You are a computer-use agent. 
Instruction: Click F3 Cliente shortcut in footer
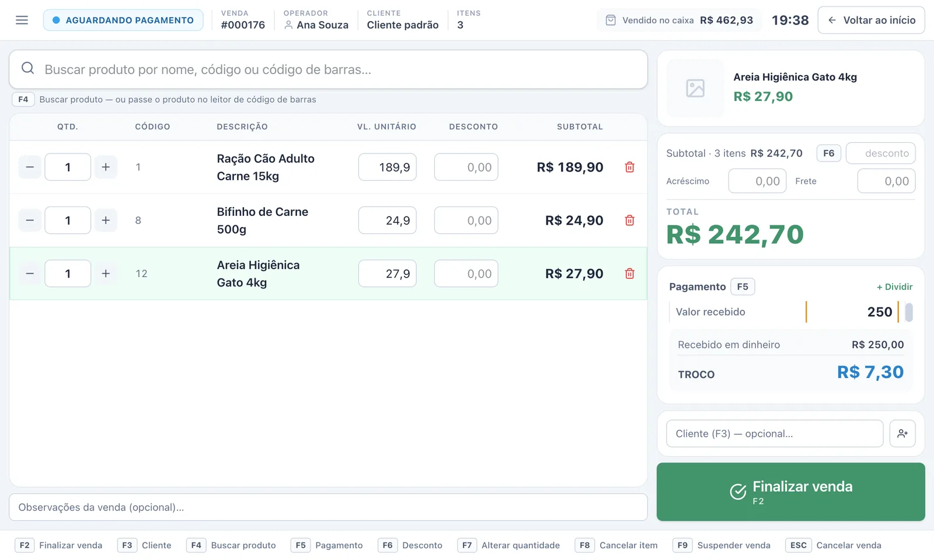pos(144,545)
